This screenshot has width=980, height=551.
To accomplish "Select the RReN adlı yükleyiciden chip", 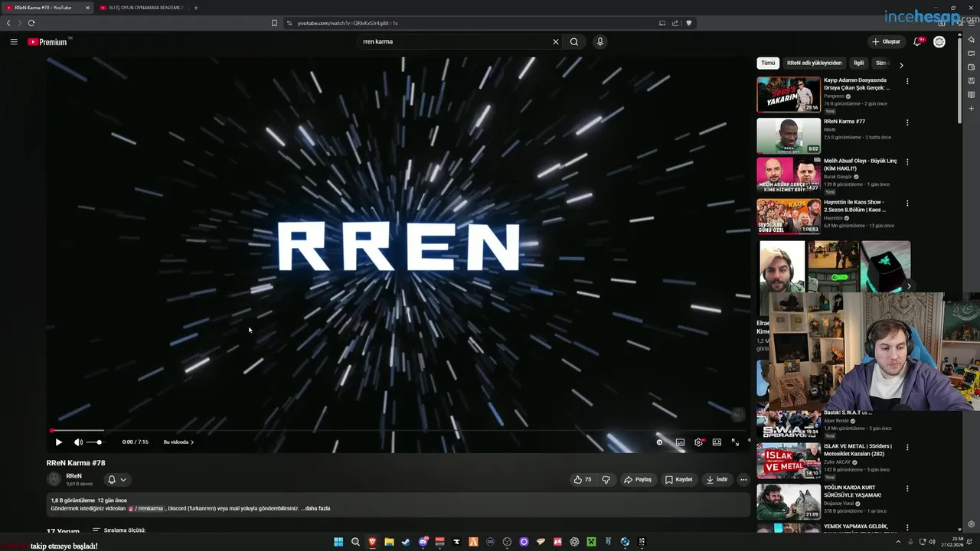I will point(814,63).
